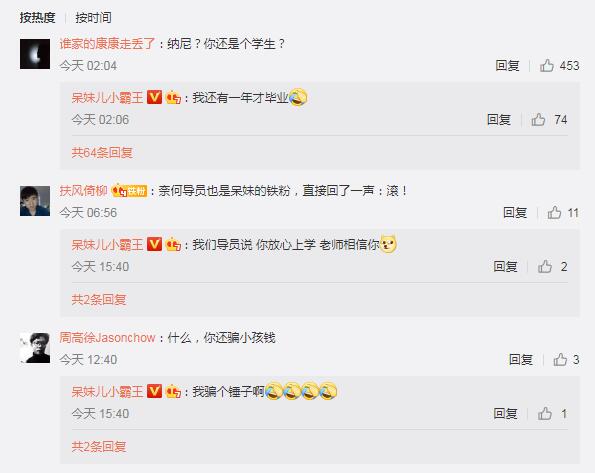
Task: Click thumbs-up on 我骗个锤子啊 reply
Action: (x=545, y=413)
